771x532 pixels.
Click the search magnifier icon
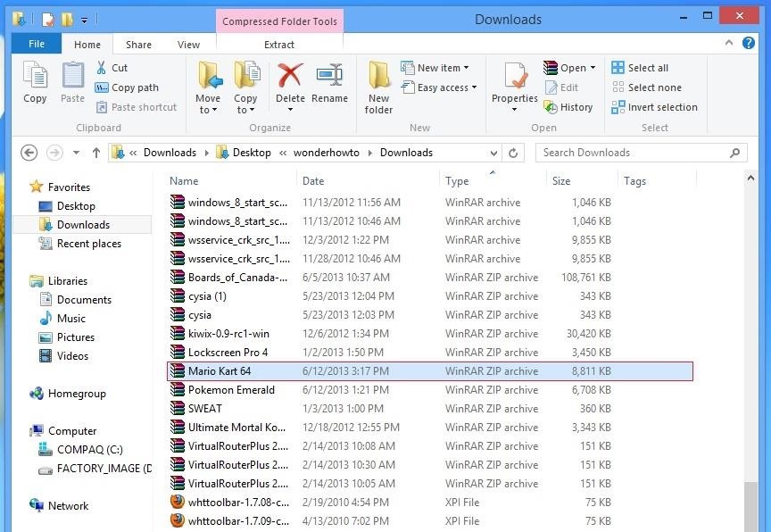(x=734, y=153)
